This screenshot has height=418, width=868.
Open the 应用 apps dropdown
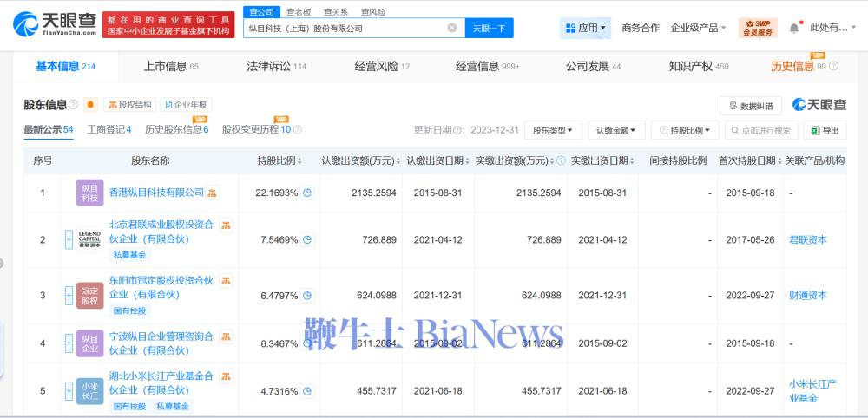coord(585,28)
